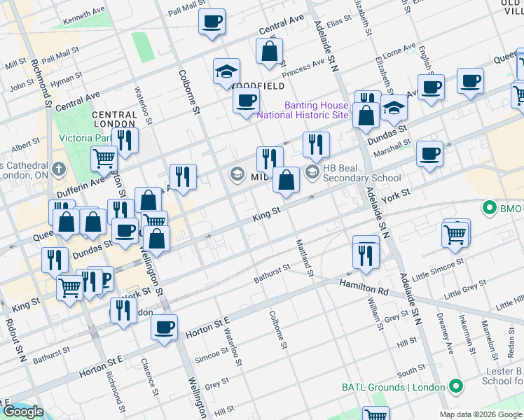Click the coffee cup marker below Woodfield label
Screen dimensions: 524x420
(247, 102)
